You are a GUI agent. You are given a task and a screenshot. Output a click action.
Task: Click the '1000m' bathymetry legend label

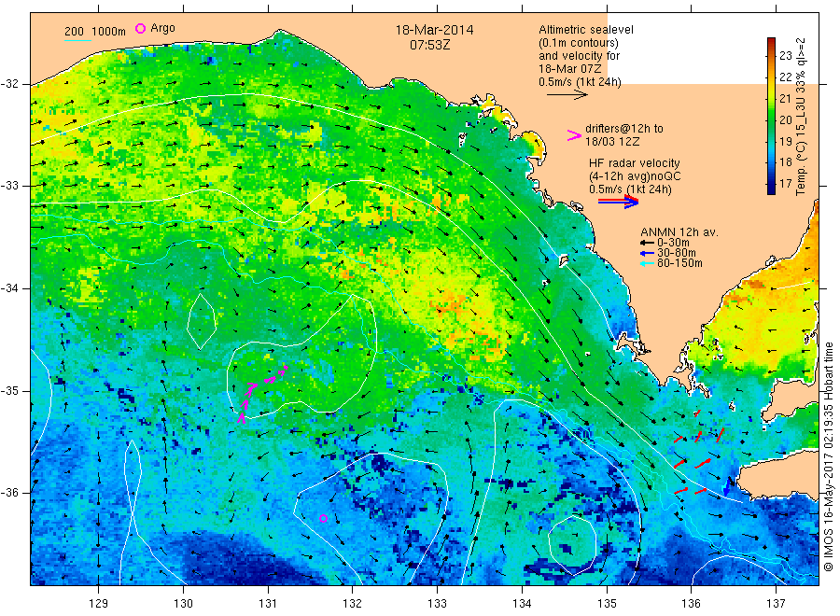coord(109,32)
